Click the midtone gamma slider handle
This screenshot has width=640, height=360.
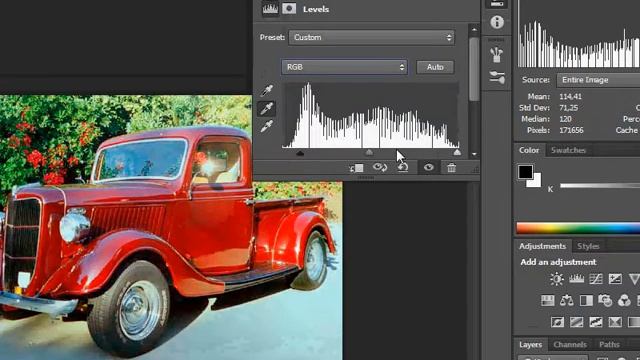click(x=369, y=153)
